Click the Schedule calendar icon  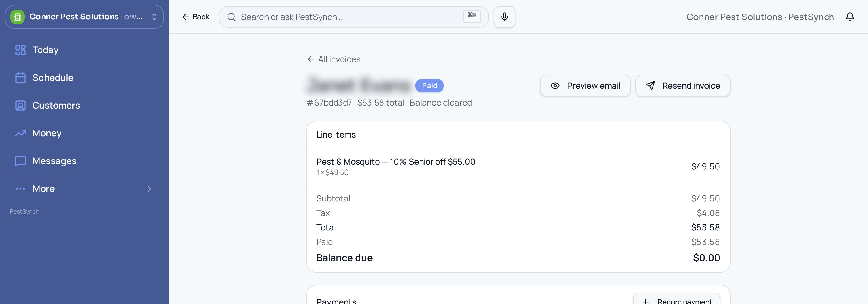[20, 78]
